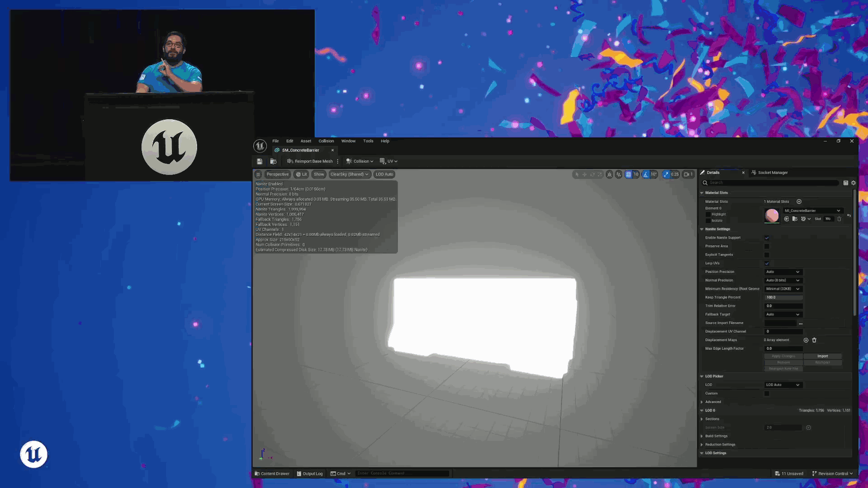Click the Import button in Nanite Settings
The image size is (868, 488).
(x=822, y=356)
